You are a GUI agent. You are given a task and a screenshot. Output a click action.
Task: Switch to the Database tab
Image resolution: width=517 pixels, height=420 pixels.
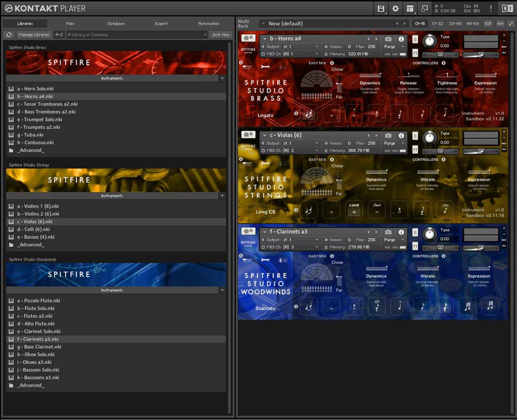point(116,23)
